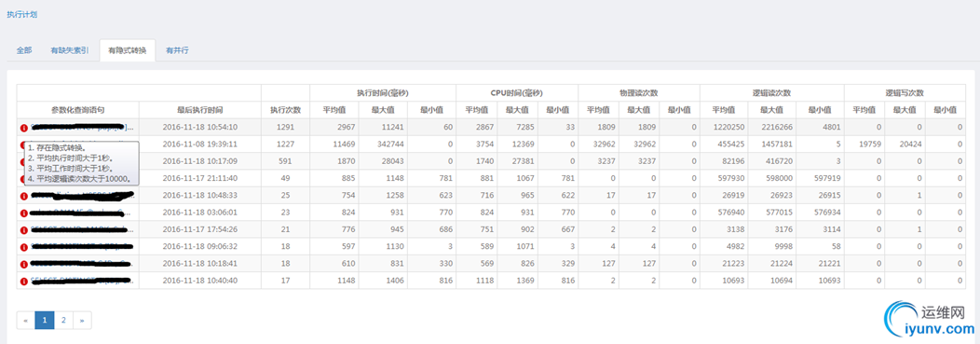The image size is (980, 344).
Task: Click the 物理读次数 group header
Action: tap(639, 92)
